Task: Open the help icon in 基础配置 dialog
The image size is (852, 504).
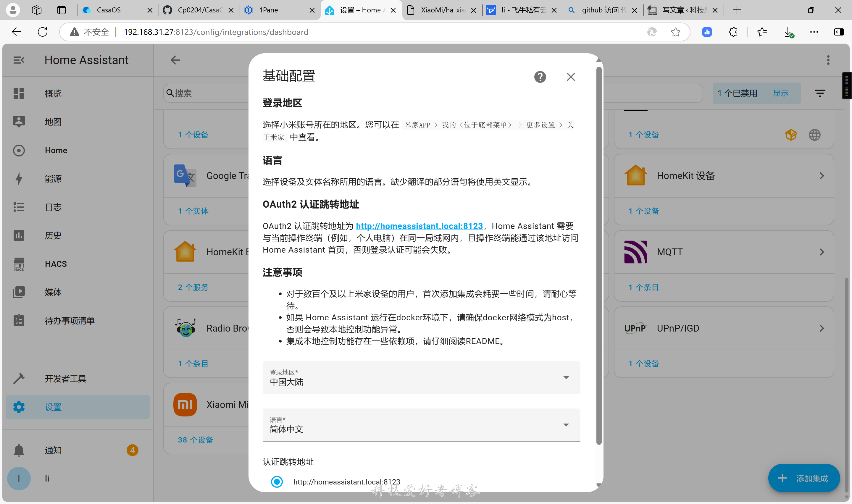Action: (540, 77)
